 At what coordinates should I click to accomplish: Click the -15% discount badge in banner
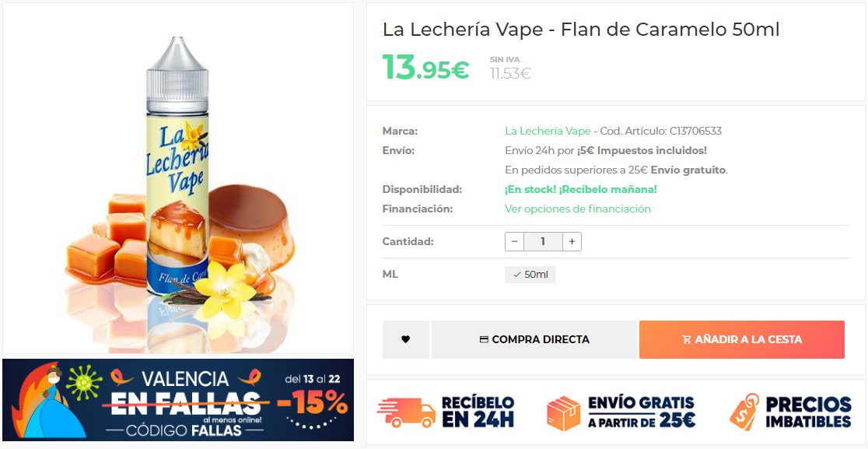pos(313,403)
